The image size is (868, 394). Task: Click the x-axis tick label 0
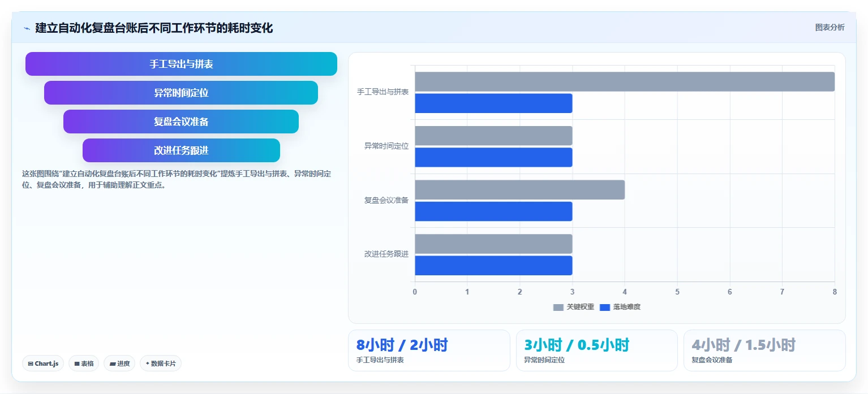[x=415, y=292]
